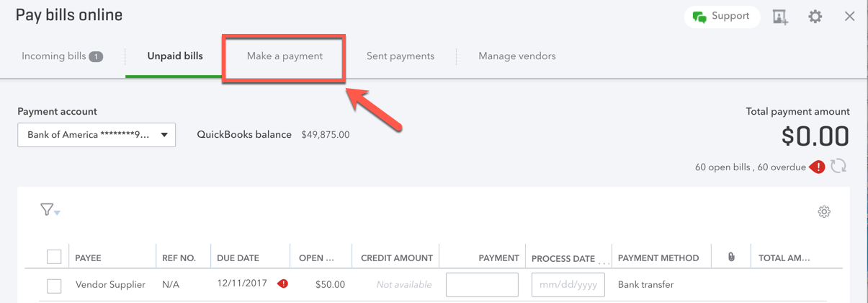Click the mm/dd/yyyy process date field
The image size is (868, 303).
568,285
